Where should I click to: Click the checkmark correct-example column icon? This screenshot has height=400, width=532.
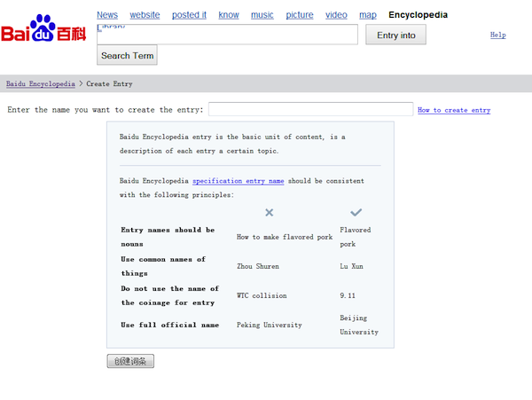(x=356, y=212)
